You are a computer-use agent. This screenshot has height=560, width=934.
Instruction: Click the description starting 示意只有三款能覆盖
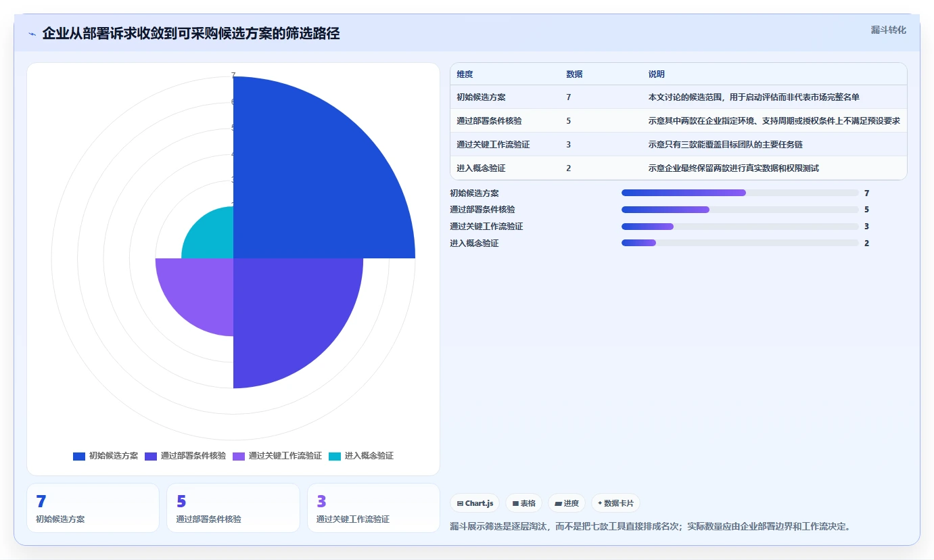pyautogui.click(x=725, y=145)
